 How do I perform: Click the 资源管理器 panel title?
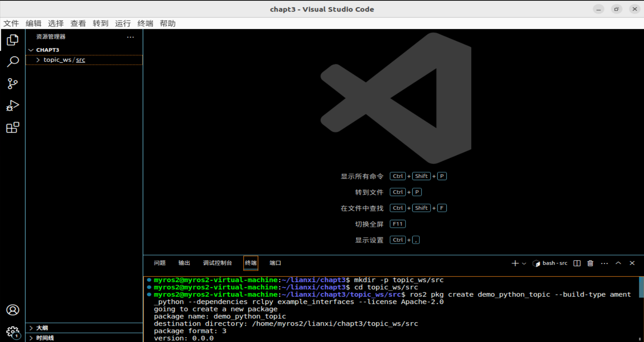(x=51, y=37)
